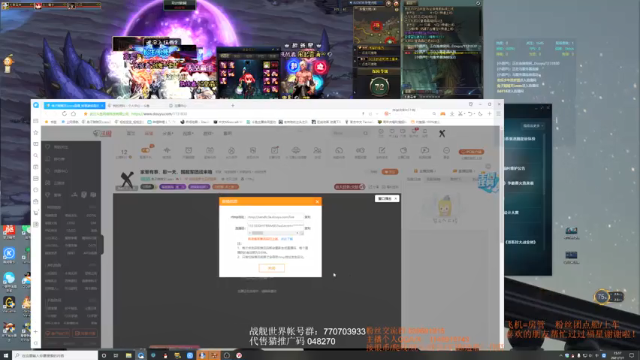Click the two-person icon in the streamer toolbar
Screen dimensions: 640x360
pyautogui.click(x=317, y=151)
